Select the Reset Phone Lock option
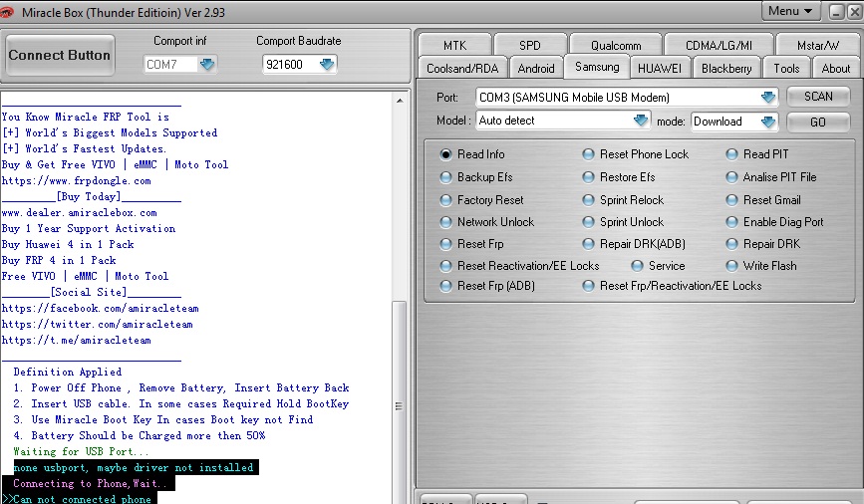Screen dimensions: 864x504 click(589, 154)
